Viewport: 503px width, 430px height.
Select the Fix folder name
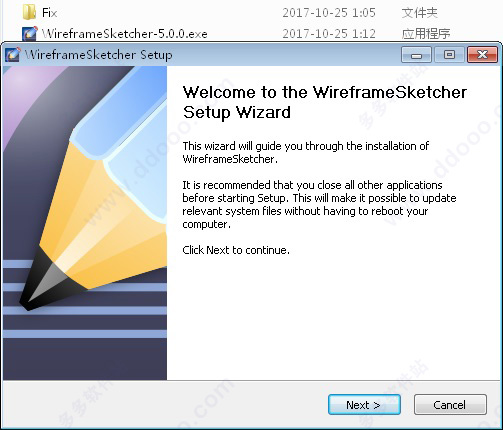[x=49, y=13]
